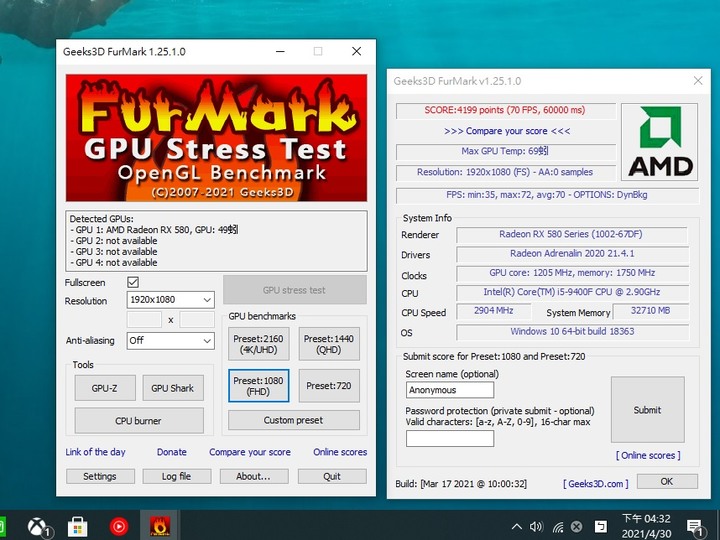Click the AMD logo in results window
This screenshot has width=720, height=540.
660,142
